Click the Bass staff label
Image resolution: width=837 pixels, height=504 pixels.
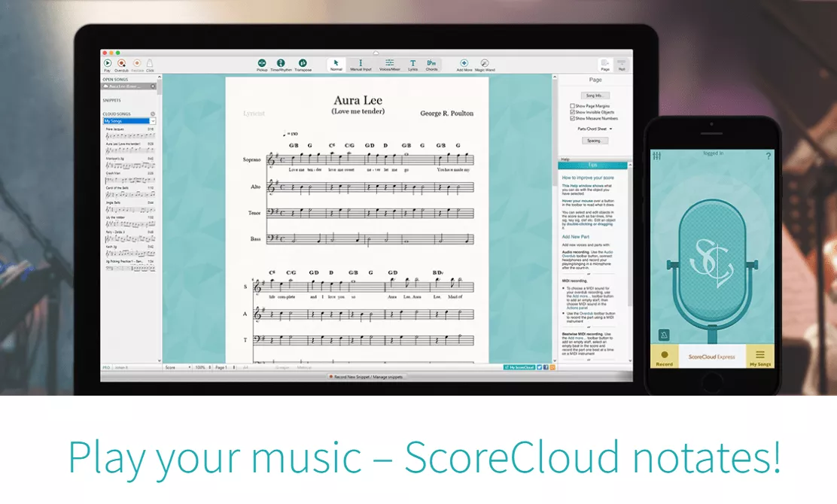pyautogui.click(x=256, y=239)
